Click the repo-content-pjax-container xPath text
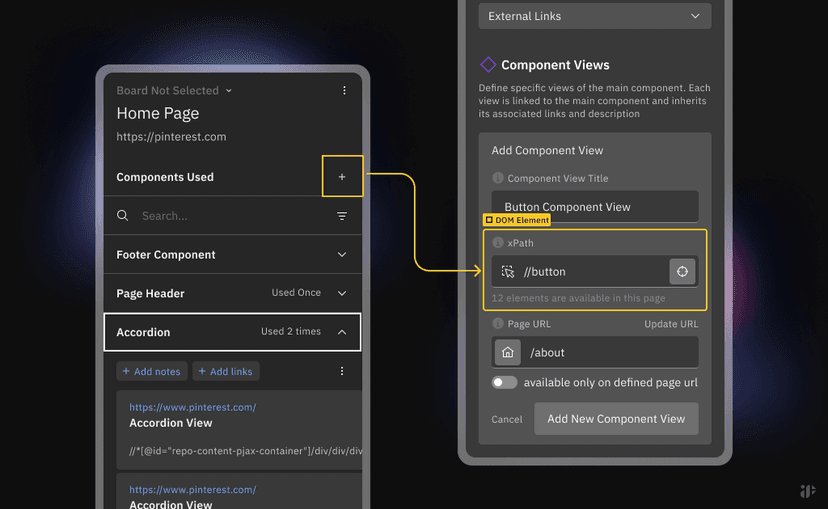The image size is (828, 509). point(246,451)
